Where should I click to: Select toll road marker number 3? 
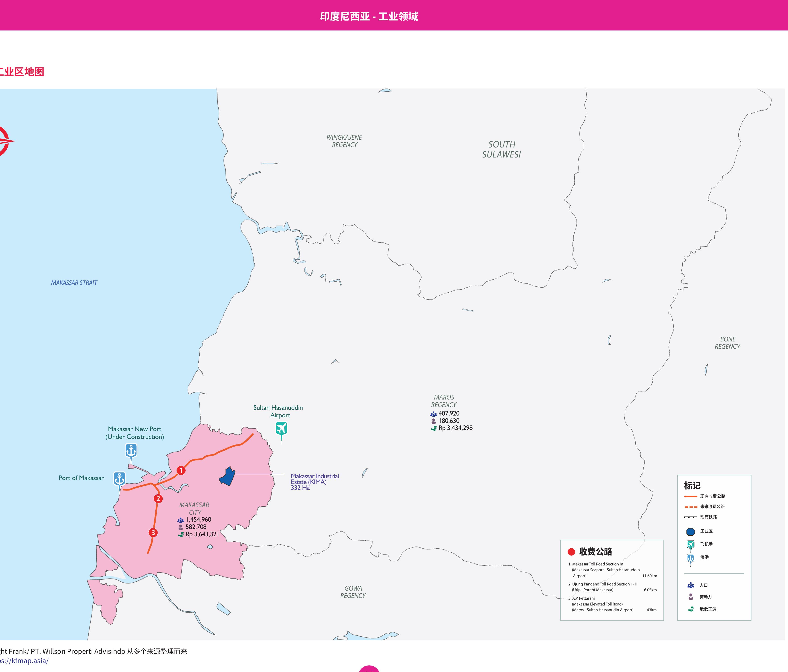coord(153,533)
